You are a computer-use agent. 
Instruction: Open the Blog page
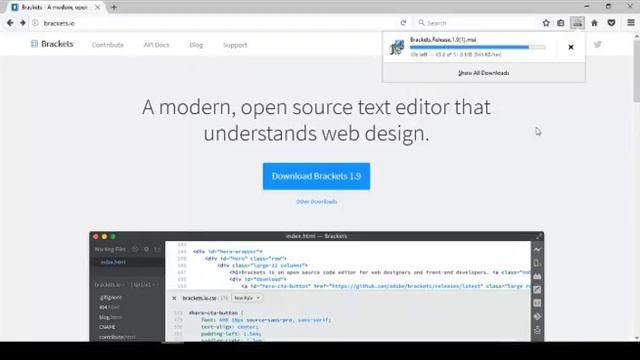(x=196, y=45)
